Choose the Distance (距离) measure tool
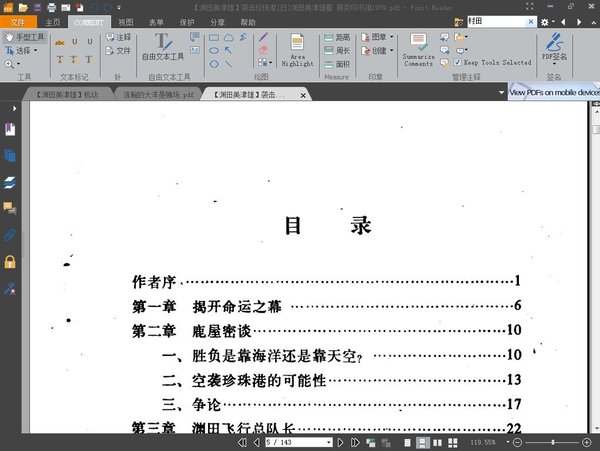 click(337, 37)
